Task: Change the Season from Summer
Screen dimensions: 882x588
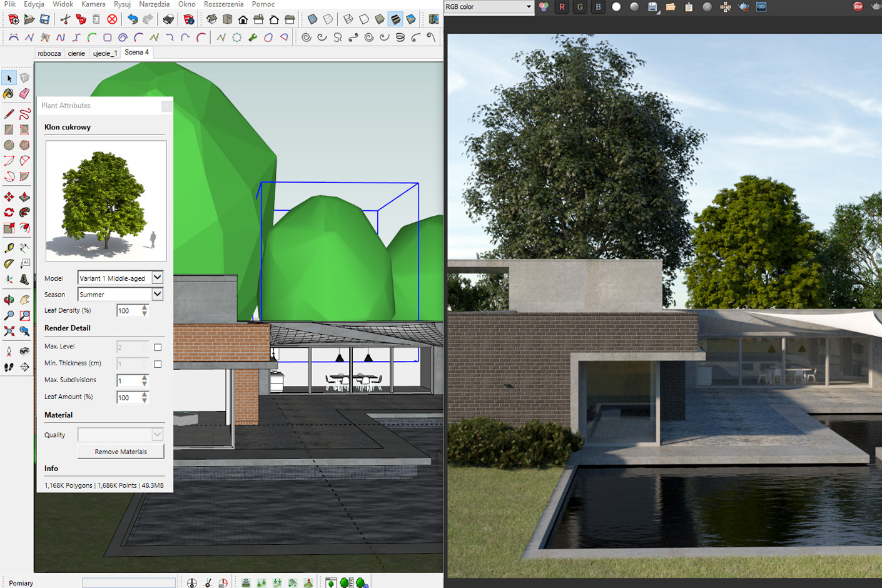Action: (157, 294)
